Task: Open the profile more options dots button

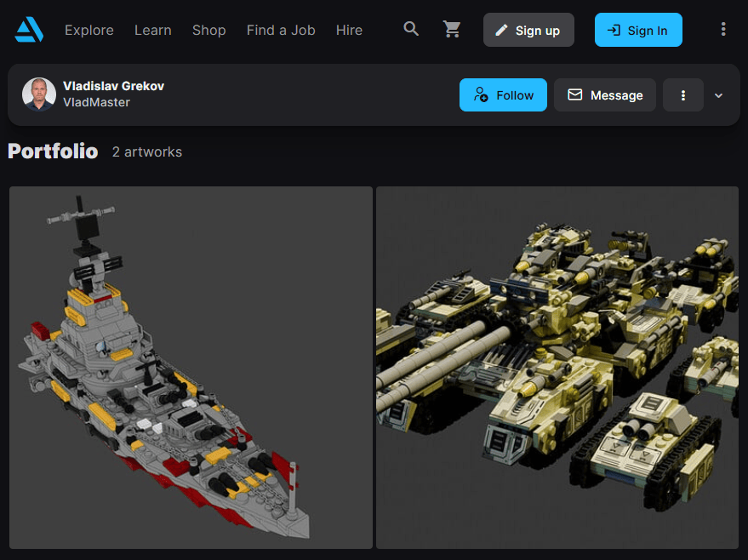Action: (682, 95)
